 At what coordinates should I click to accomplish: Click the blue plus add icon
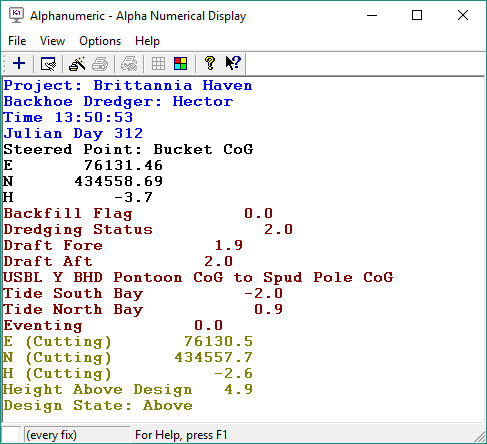click(19, 63)
